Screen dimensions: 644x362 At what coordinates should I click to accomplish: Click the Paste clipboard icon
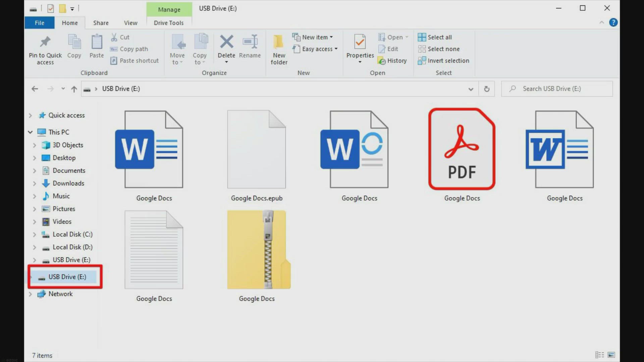pos(97,42)
